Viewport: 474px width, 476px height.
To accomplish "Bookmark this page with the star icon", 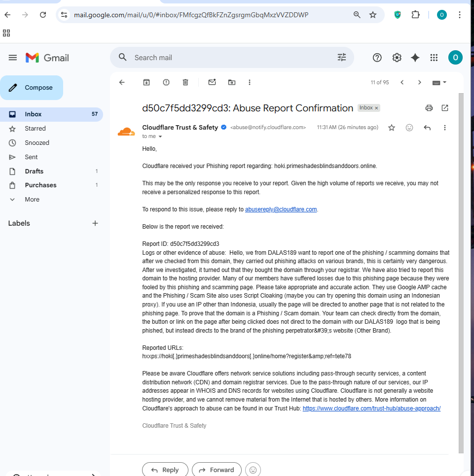I will coord(373,15).
